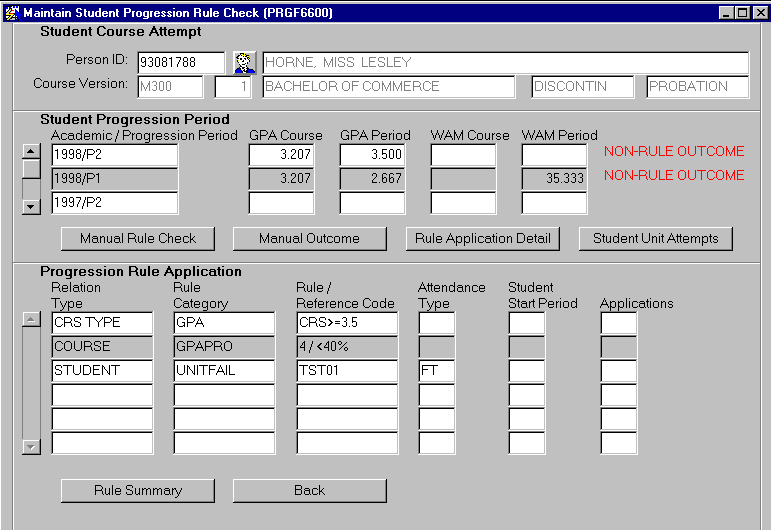Click the Rule Summary button
The height and width of the screenshot is (530, 771).
[x=138, y=491]
